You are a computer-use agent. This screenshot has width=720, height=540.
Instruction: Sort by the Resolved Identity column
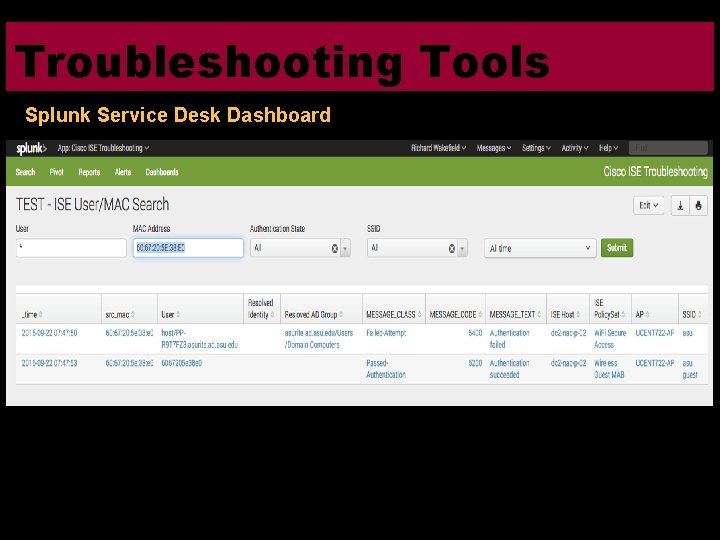(x=261, y=309)
